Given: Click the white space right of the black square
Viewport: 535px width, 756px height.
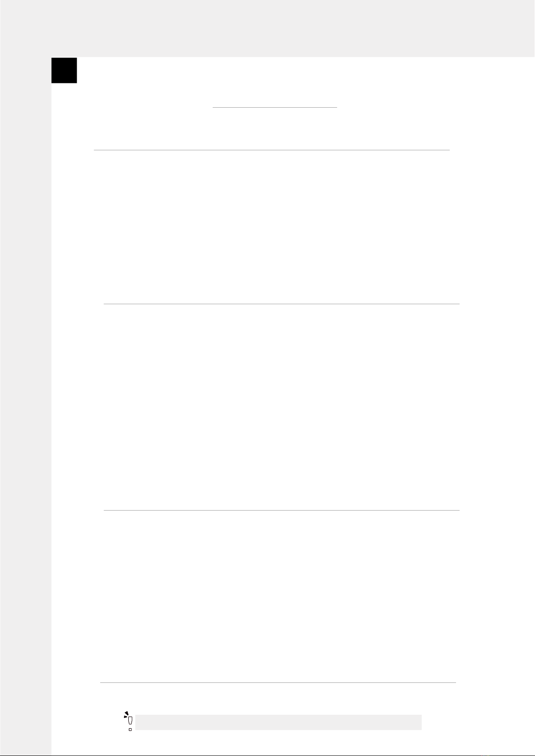Looking at the screenshot, I should click(x=305, y=70).
